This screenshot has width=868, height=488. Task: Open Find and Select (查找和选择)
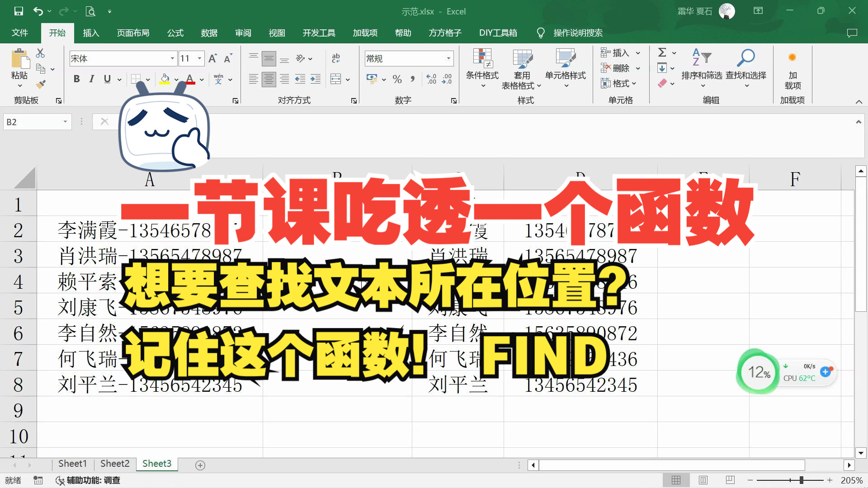[x=746, y=68]
